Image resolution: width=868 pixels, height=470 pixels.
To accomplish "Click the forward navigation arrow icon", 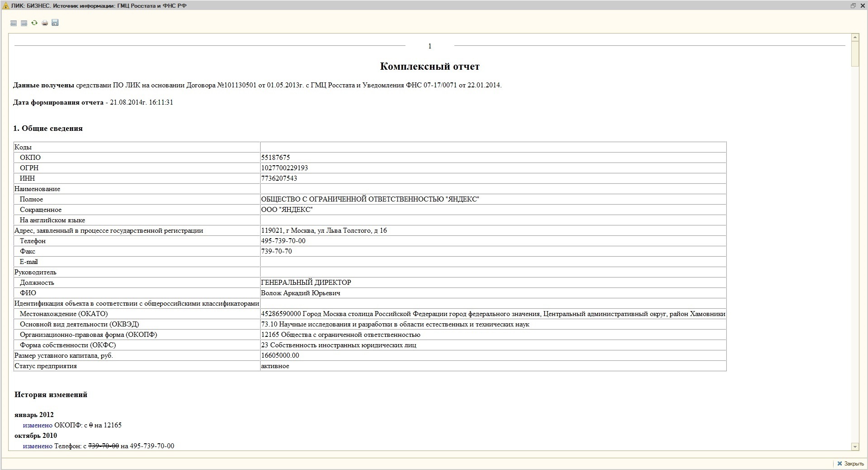I will pos(24,23).
